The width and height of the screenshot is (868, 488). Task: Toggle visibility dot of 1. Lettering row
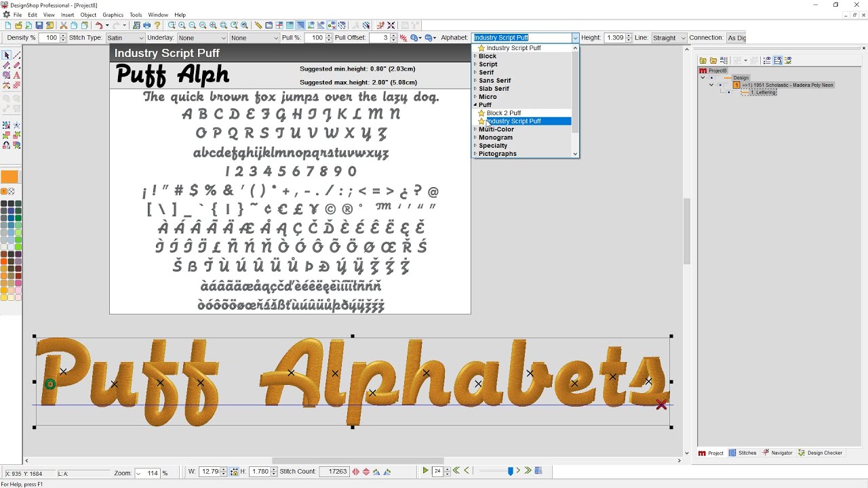[x=729, y=92]
